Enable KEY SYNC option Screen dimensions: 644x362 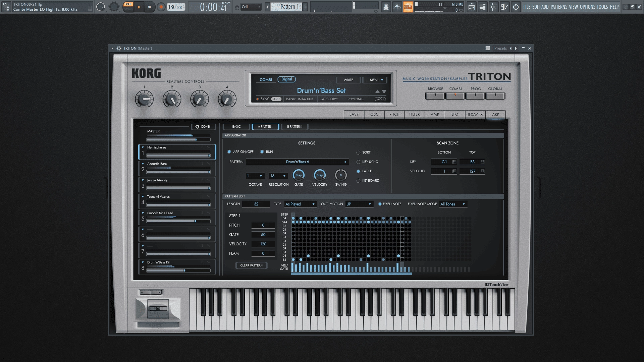click(x=358, y=162)
